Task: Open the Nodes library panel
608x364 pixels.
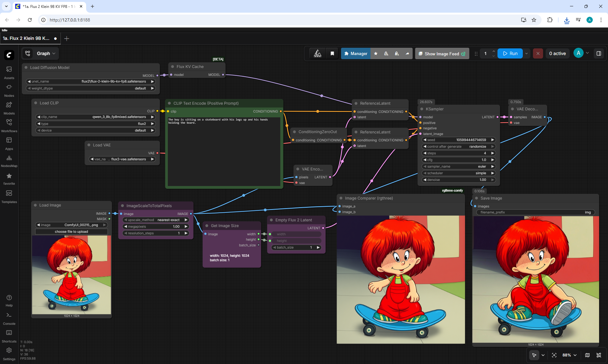Action: click(9, 90)
